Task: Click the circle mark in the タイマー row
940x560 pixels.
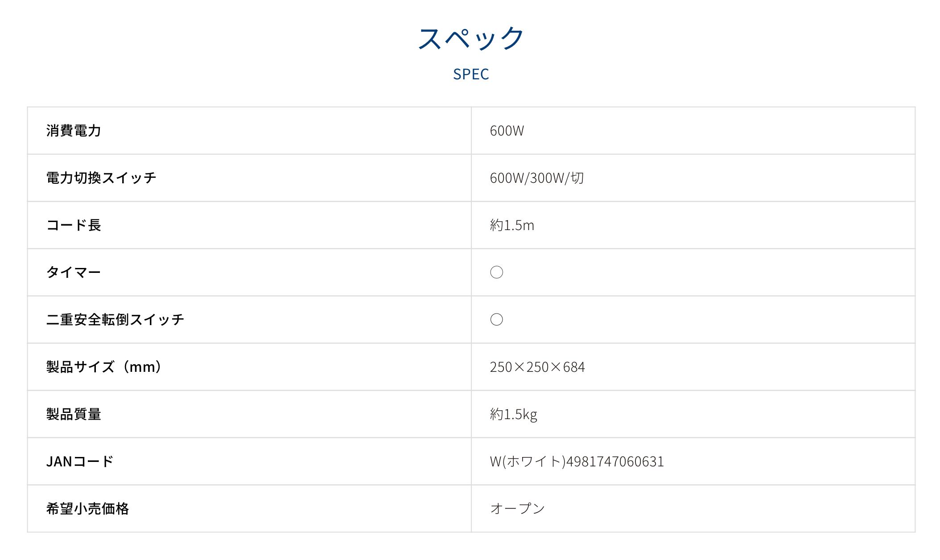Action: [x=496, y=272]
